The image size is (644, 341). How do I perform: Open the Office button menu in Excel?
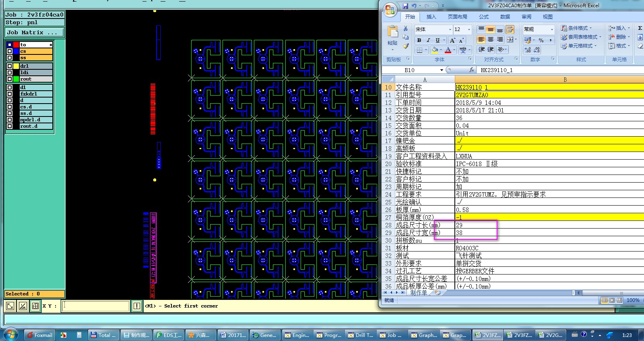390,10
